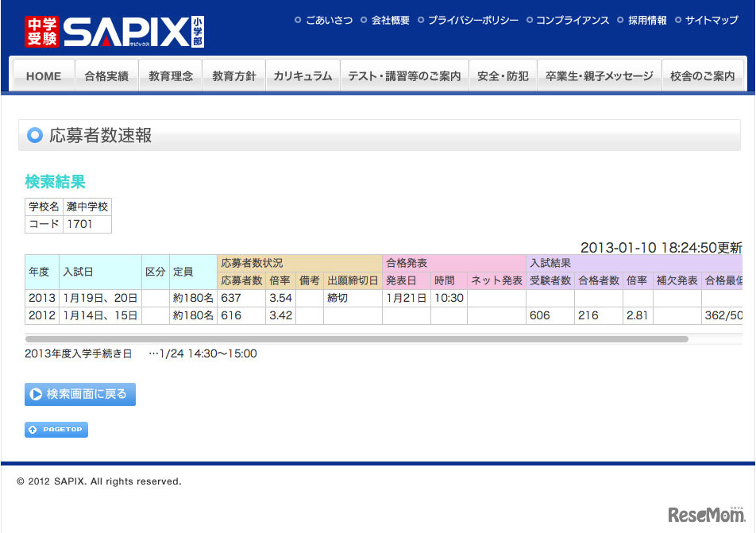Open the サイトマップ link
The width and height of the screenshot is (756, 533).
(x=711, y=21)
